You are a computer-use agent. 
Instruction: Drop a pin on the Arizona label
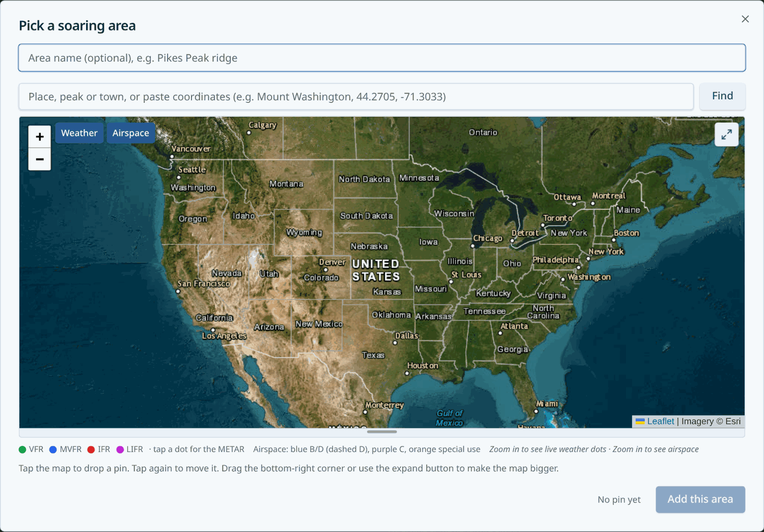pos(269,327)
